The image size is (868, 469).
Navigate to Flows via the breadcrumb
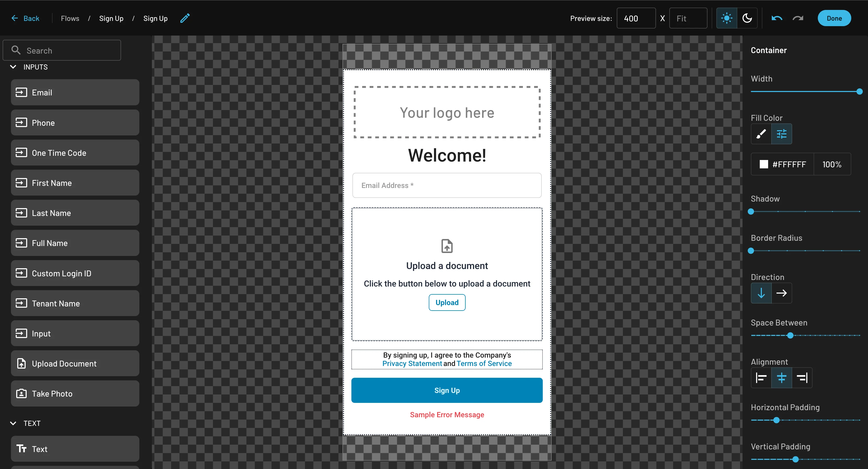70,18
